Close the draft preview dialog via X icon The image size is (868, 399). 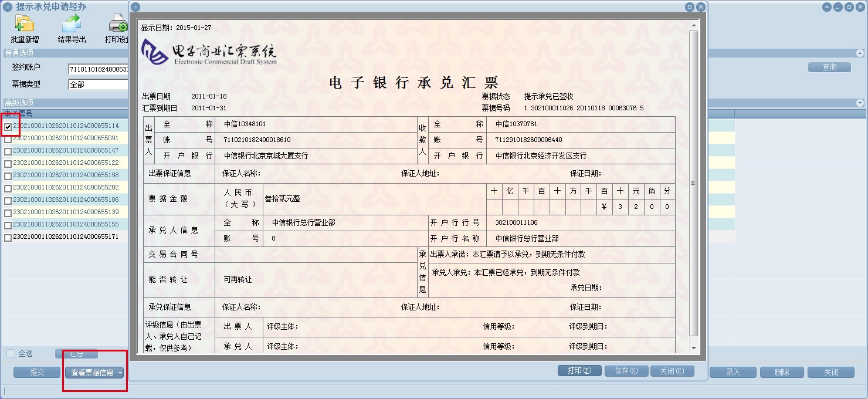(x=700, y=7)
